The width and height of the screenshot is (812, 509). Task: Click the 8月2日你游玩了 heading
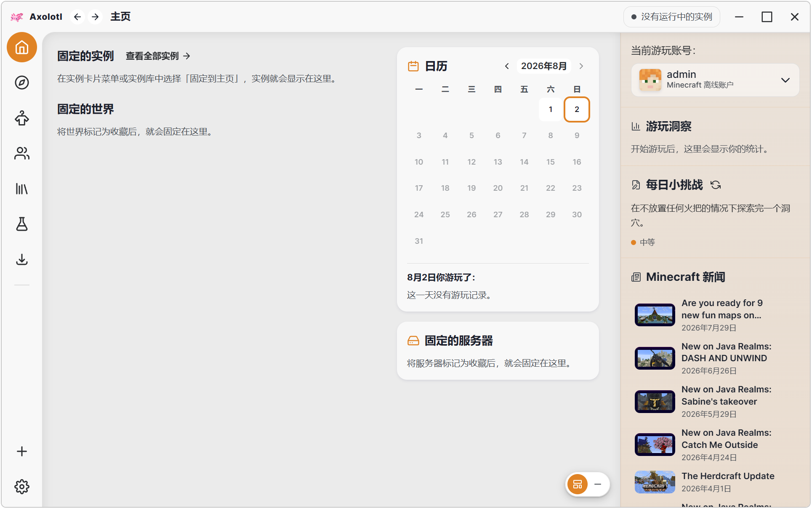pyautogui.click(x=441, y=277)
